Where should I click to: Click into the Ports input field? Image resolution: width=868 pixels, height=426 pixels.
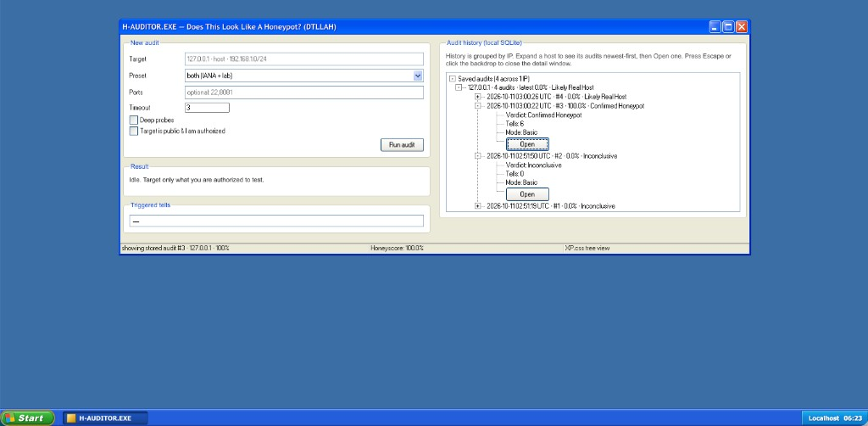click(304, 92)
